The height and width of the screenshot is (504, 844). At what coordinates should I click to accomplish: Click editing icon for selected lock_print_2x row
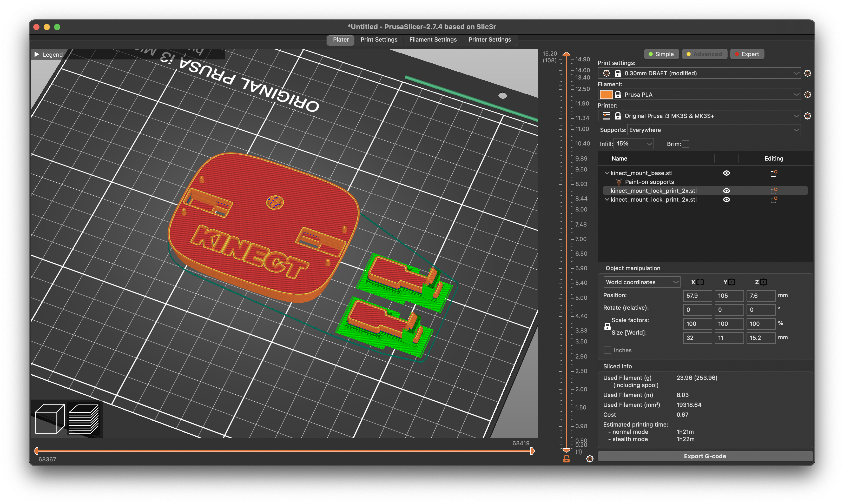point(773,191)
